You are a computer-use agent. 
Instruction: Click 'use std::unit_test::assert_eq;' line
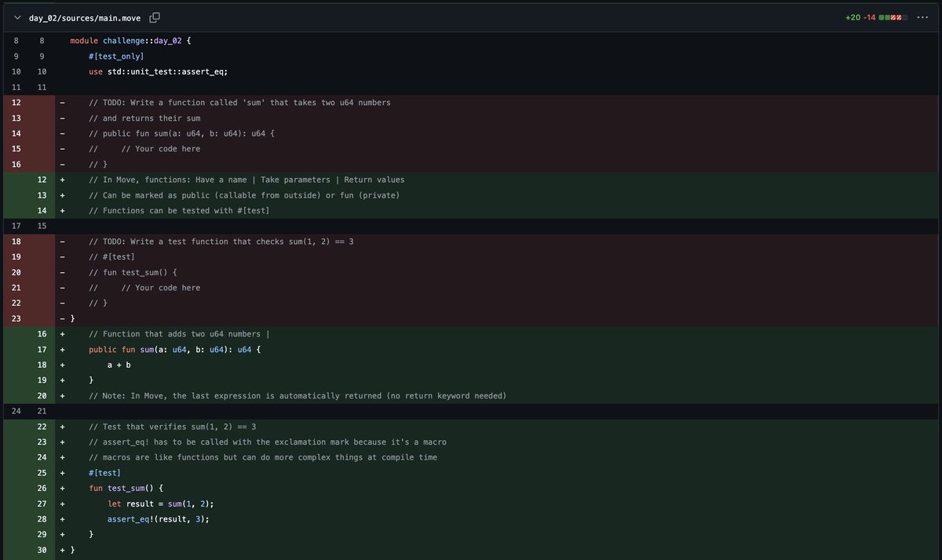point(159,71)
